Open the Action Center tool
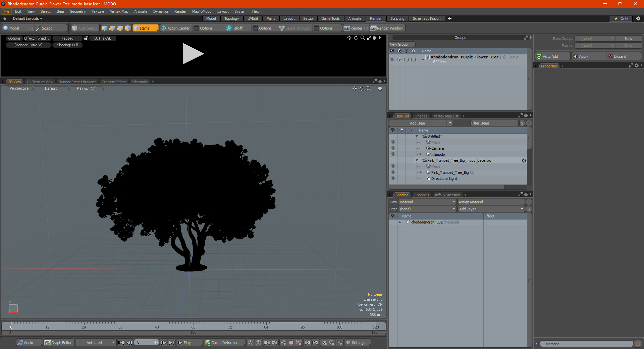Screen dimensions: 644x349 175,28
